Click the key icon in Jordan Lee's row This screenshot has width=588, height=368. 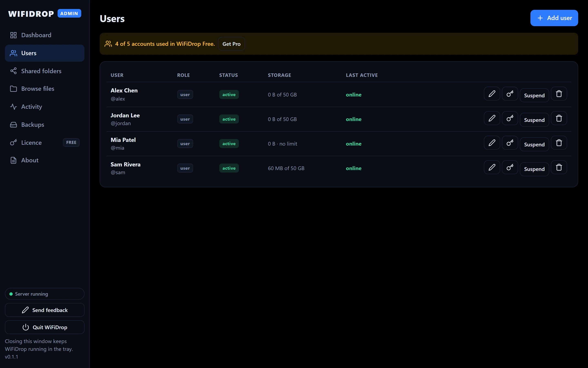510,118
